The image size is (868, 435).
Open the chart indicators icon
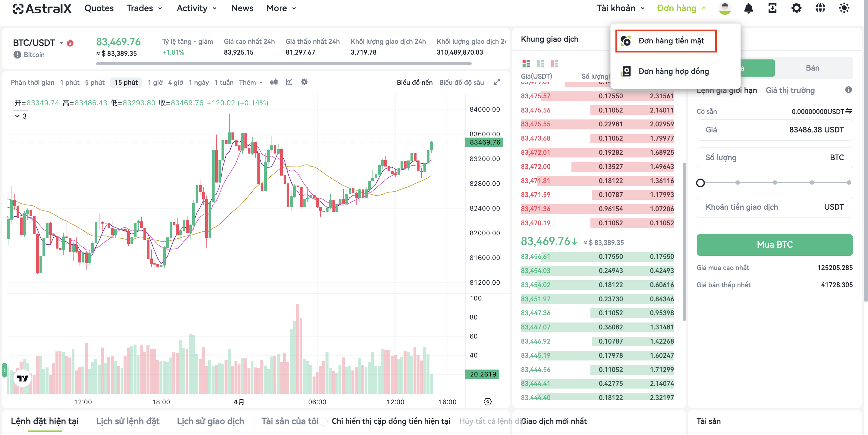(289, 82)
